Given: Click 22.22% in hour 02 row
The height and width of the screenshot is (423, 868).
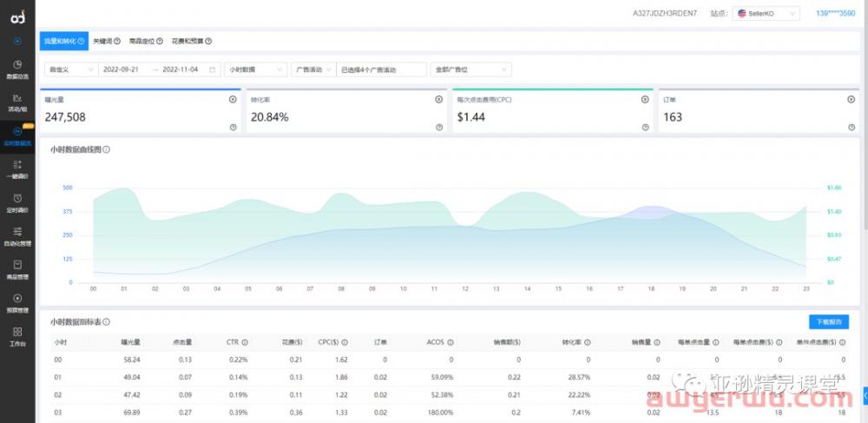Looking at the screenshot, I should click(x=579, y=394).
